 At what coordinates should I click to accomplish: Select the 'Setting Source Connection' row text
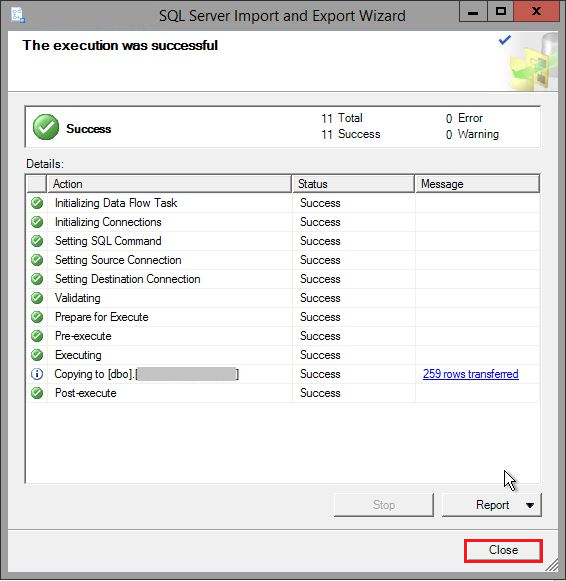tap(118, 260)
